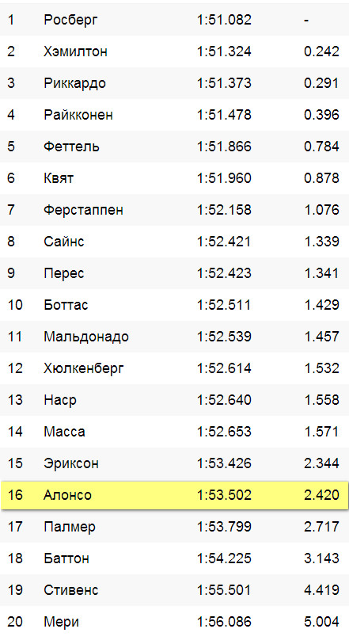Viewport: 349px width, 644px height.
Task: Select Наср lap time 1:52.640
Action: coord(224,400)
